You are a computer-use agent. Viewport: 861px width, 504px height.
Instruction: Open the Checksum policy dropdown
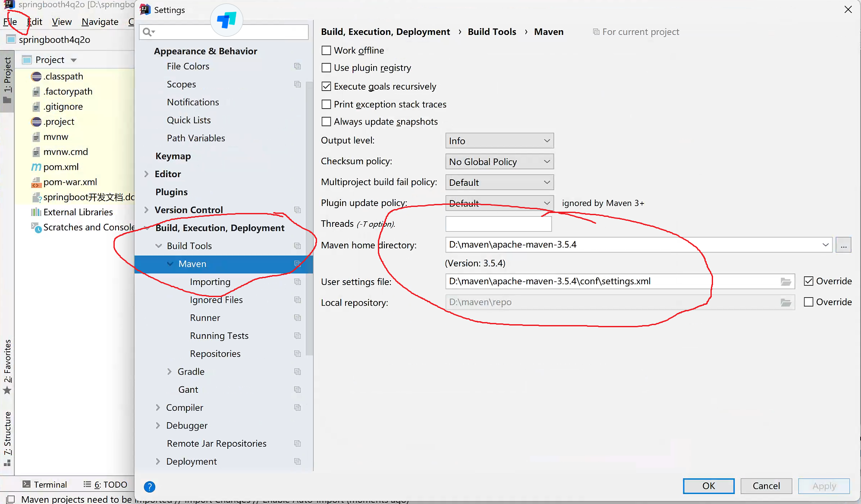click(x=500, y=162)
